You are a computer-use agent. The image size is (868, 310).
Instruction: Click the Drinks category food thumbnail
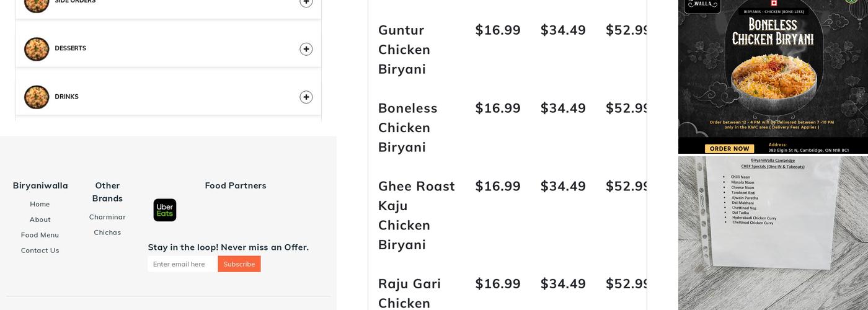pyautogui.click(x=37, y=97)
